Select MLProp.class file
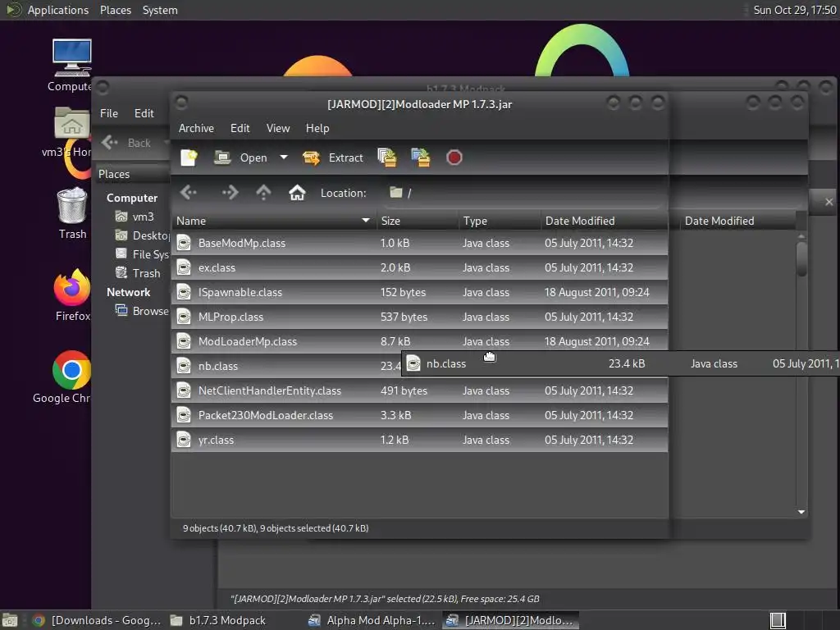The image size is (840, 630). (x=419, y=317)
